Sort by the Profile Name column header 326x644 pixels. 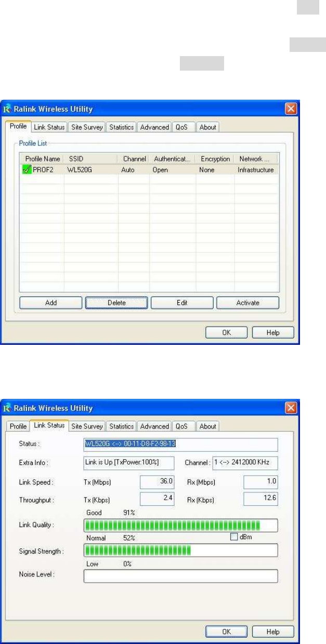(42, 158)
